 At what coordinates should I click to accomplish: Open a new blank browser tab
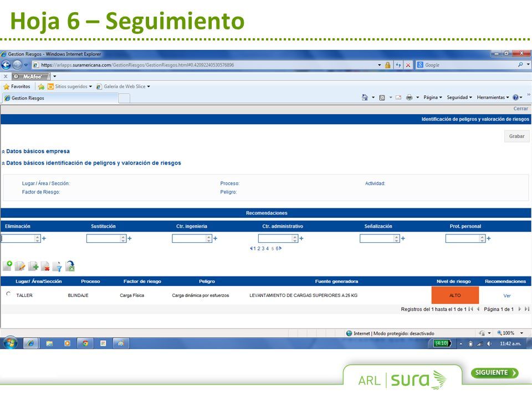[124, 99]
